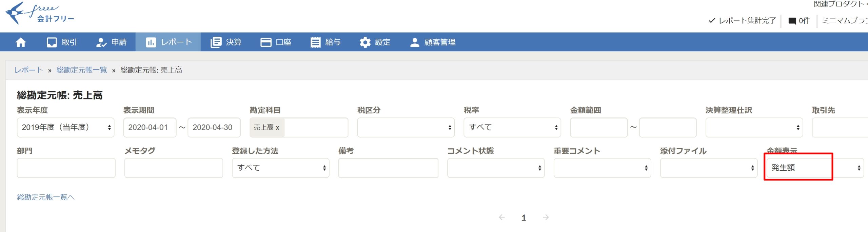Click the checkmark beside レポート集計完了

712,20
